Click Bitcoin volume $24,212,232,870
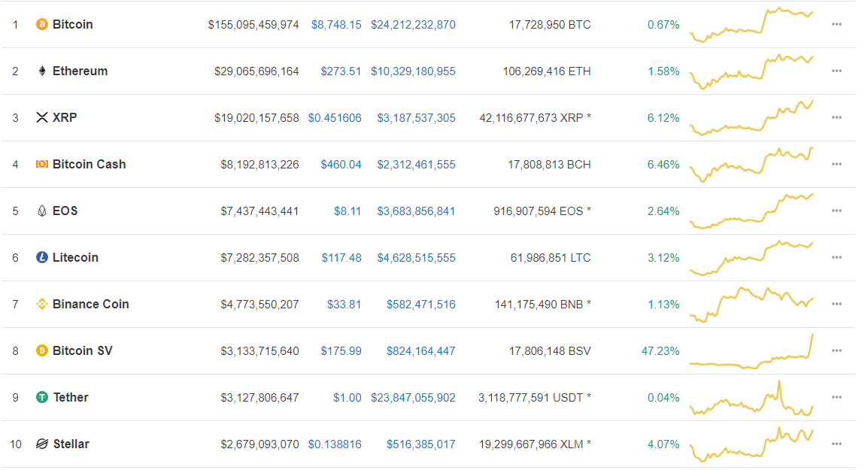The image size is (868, 470). pyautogui.click(x=413, y=25)
